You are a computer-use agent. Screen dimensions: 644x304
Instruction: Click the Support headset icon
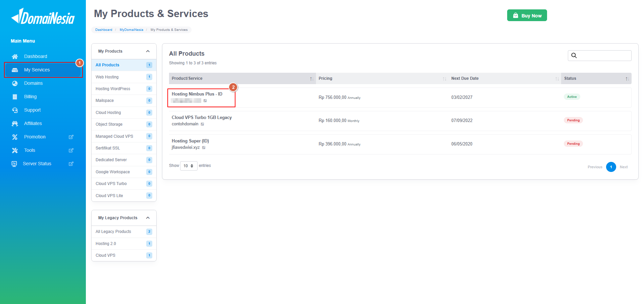point(15,110)
